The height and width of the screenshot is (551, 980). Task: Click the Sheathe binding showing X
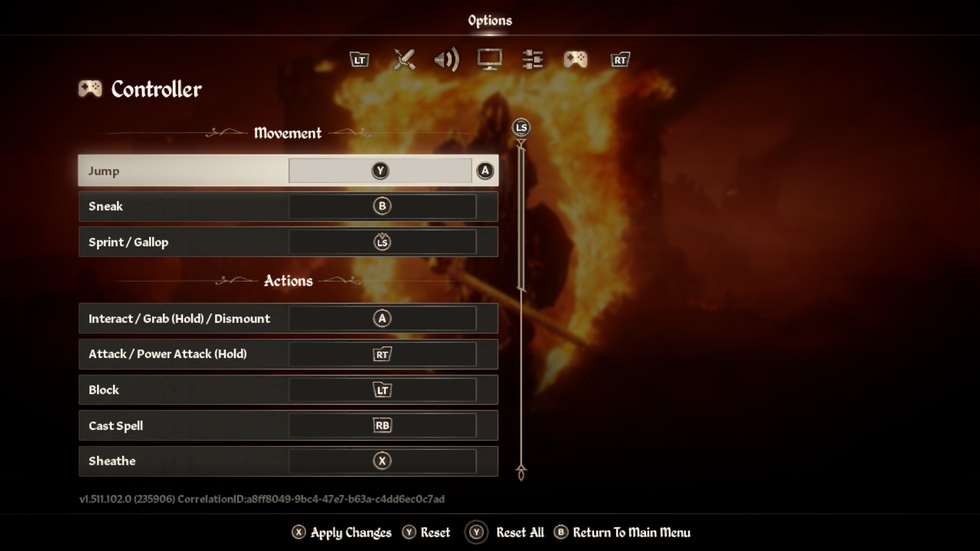(x=288, y=461)
